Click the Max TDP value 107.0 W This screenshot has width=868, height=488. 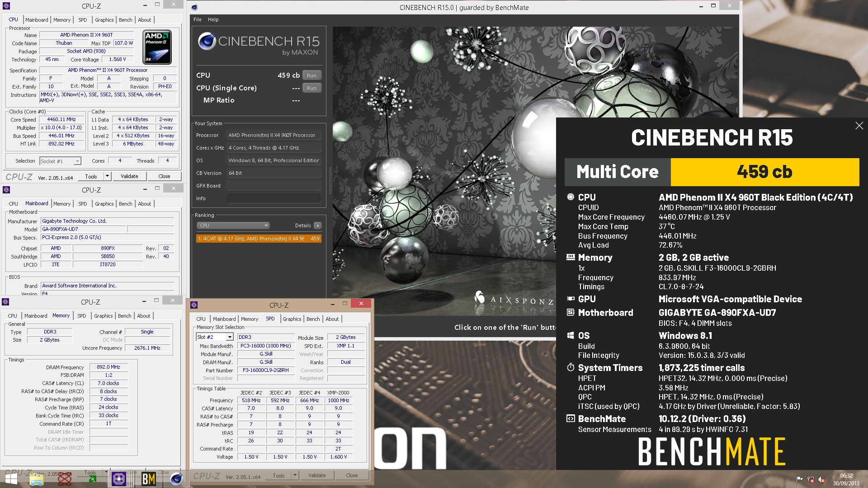(123, 43)
